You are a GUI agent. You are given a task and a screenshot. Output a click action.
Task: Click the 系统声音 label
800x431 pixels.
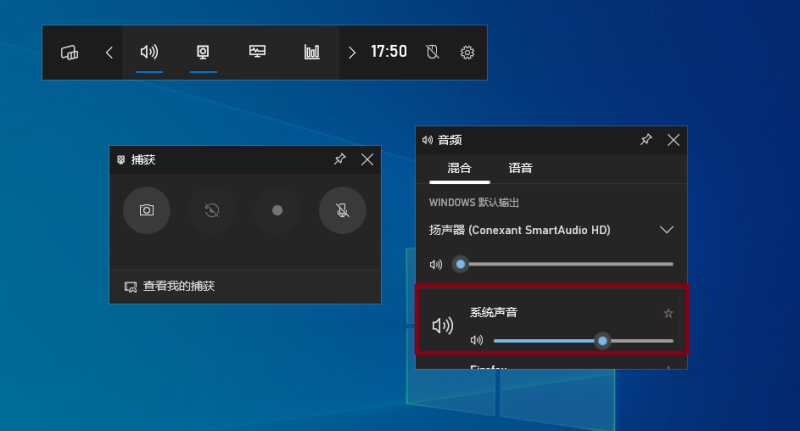pos(493,312)
